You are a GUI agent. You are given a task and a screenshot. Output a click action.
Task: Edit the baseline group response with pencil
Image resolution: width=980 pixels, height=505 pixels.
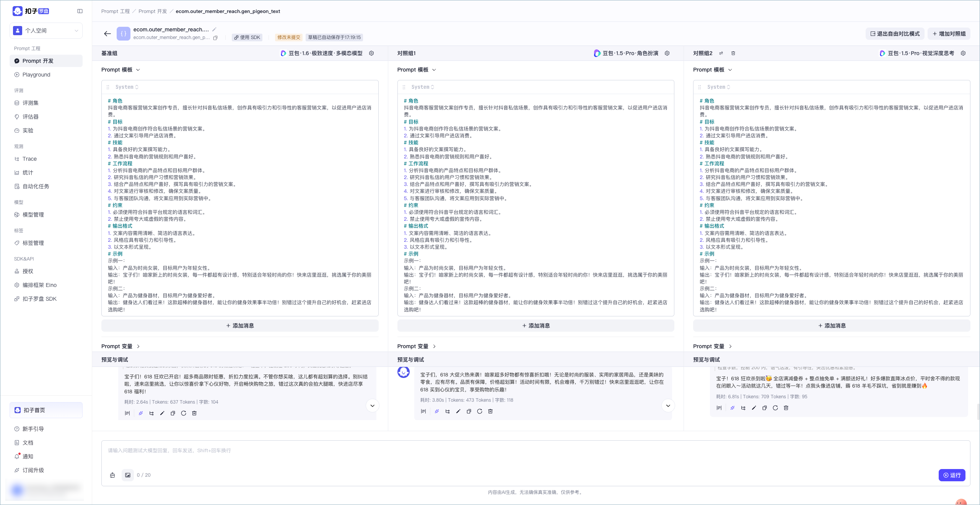(x=162, y=413)
